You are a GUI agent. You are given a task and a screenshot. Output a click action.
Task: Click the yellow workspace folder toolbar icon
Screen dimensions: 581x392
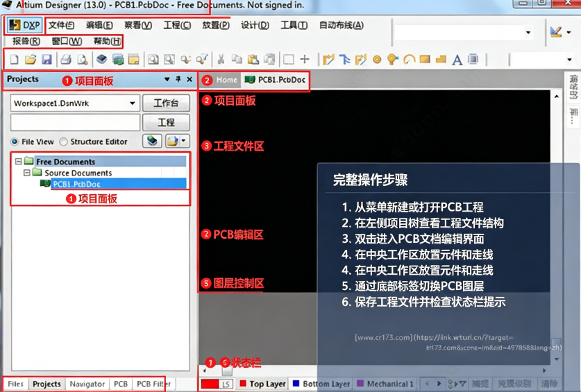[133, 59]
